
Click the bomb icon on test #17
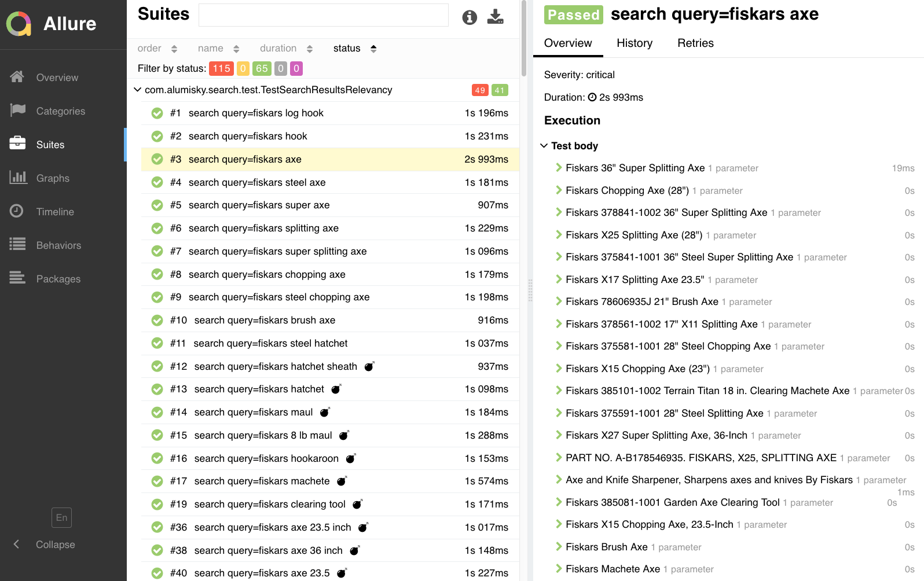pyautogui.click(x=342, y=481)
